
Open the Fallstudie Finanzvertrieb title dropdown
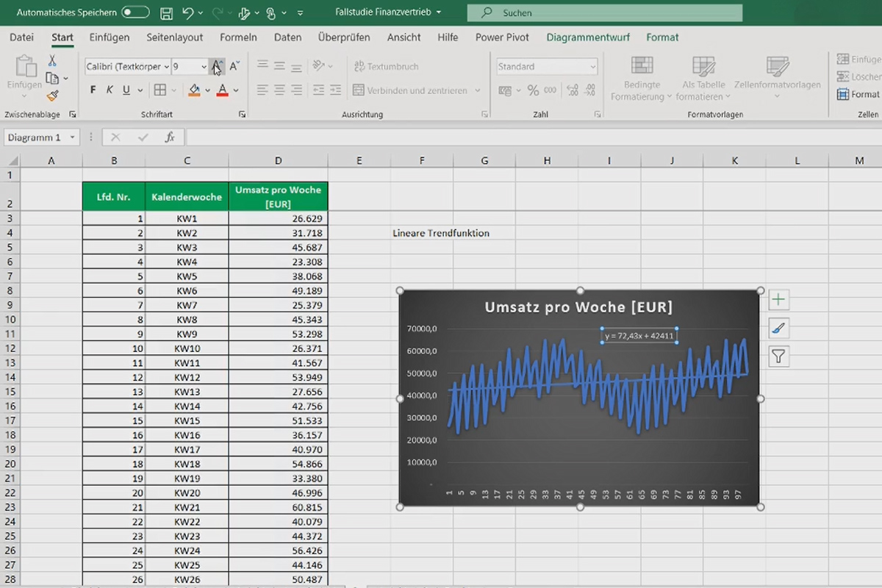[x=439, y=12]
